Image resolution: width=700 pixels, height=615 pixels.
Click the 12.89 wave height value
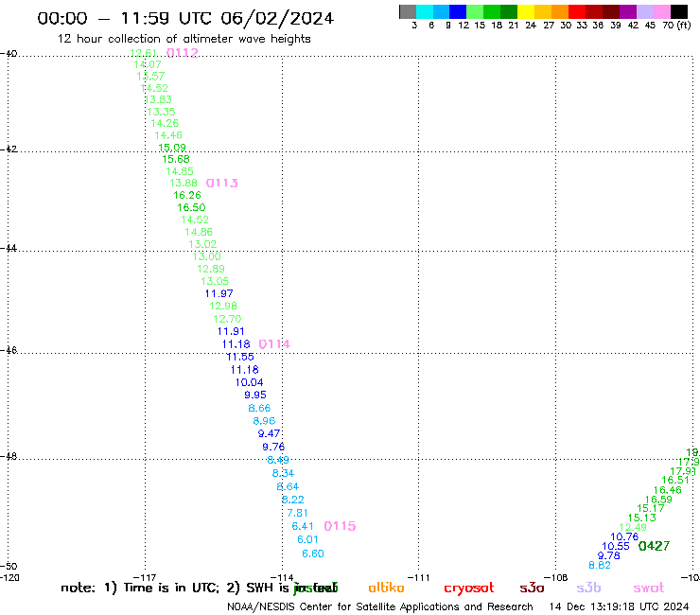click(211, 269)
